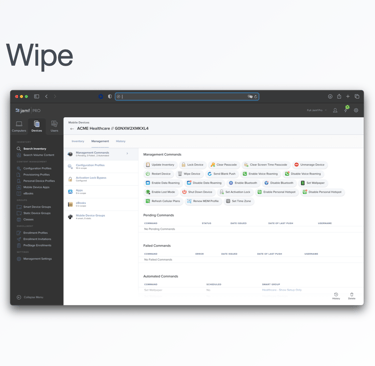375x366 pixels.
Task: Click Disable Voice Roaming command
Action: [303, 174]
